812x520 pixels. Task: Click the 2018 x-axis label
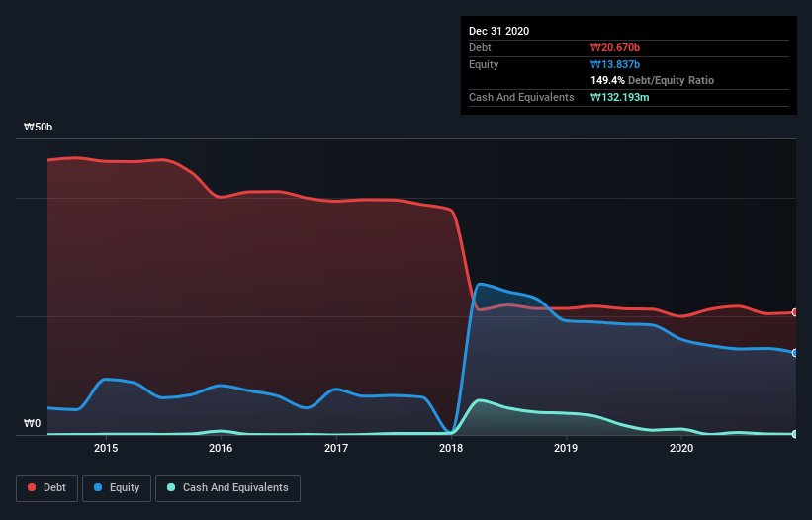tap(451, 448)
